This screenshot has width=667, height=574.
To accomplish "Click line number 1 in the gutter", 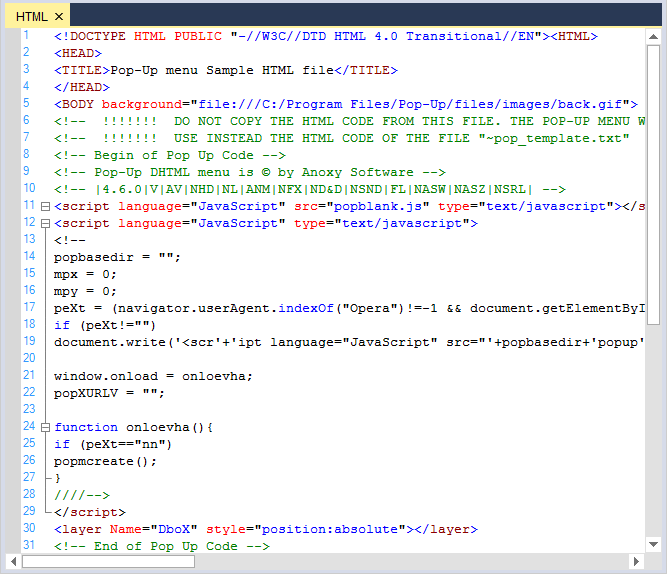I will click(x=26, y=35).
